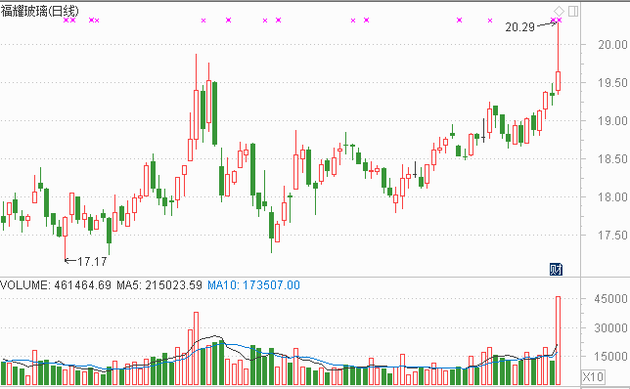630x389 pixels.
Task: Click the diamond icon at chart top-right
Action: (x=559, y=11)
